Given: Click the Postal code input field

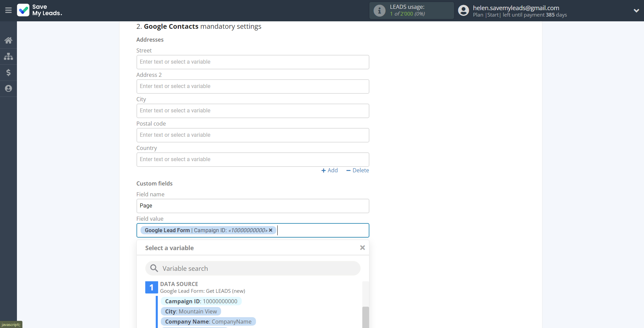Looking at the screenshot, I should [x=253, y=135].
